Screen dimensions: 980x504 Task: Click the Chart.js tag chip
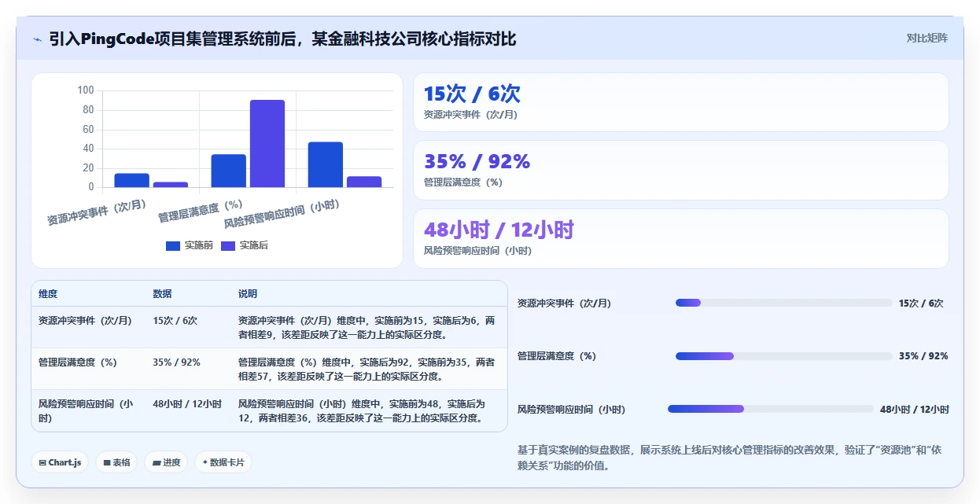pos(60,462)
